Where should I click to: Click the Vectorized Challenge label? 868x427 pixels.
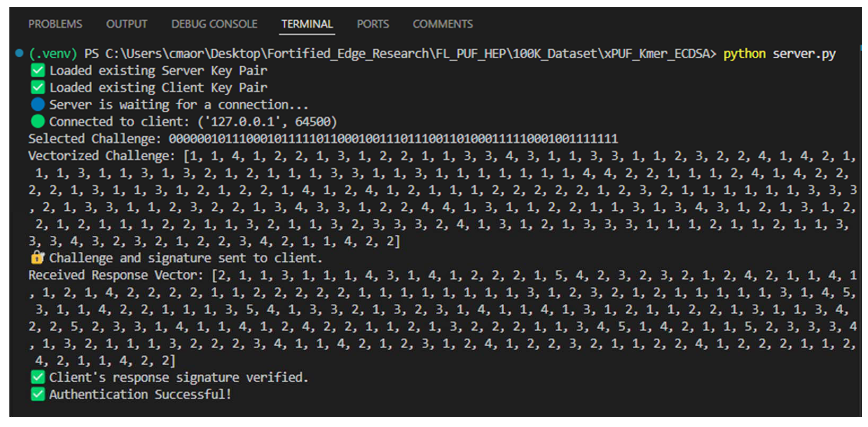tap(101, 156)
